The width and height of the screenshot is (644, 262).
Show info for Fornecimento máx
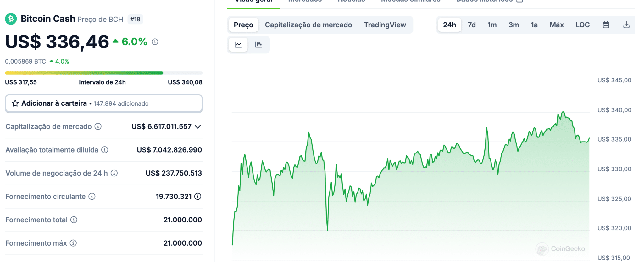click(x=73, y=243)
